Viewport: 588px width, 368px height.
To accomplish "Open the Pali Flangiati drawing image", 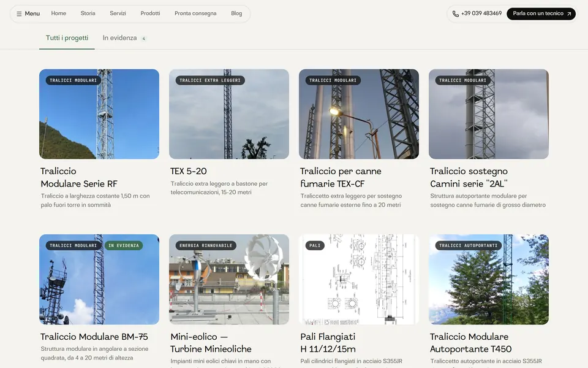I will [358, 280].
